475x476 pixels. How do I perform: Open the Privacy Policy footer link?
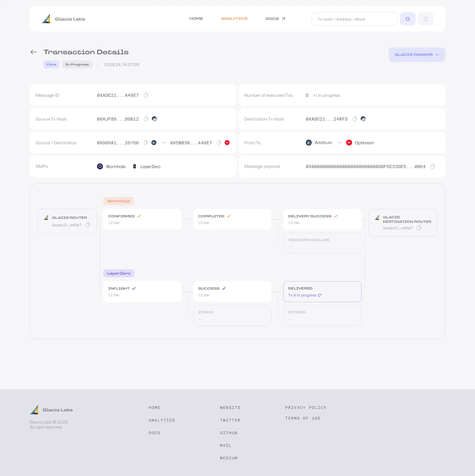(306, 408)
